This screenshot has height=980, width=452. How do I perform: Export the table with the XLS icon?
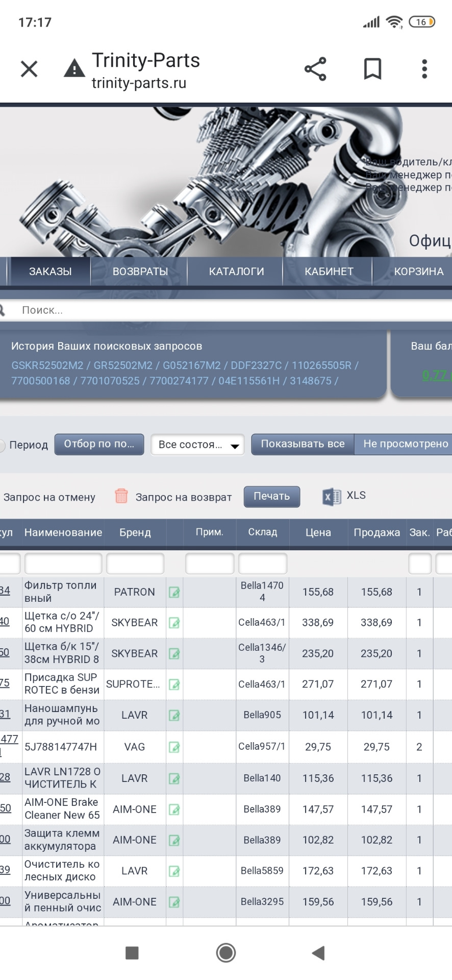(x=332, y=497)
